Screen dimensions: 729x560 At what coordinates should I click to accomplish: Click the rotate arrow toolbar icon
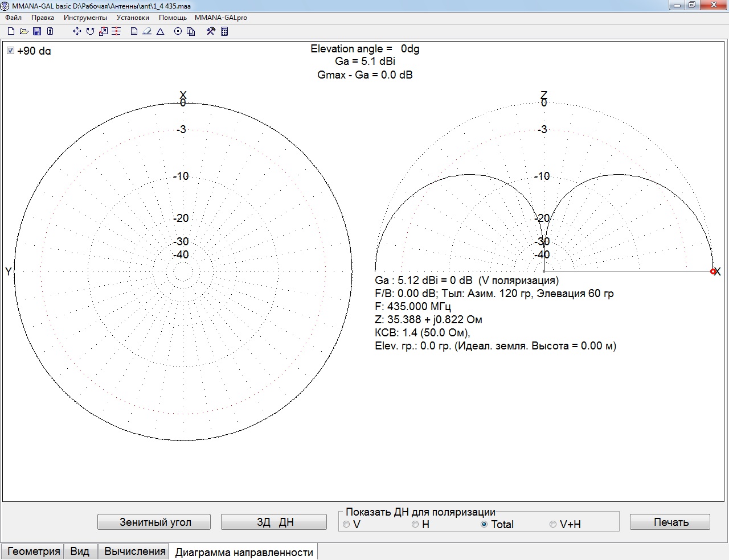tap(90, 31)
